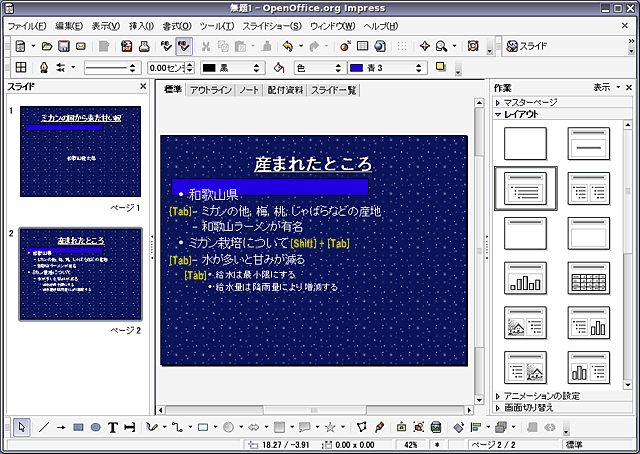Select the Rectangle drawing tool
This screenshot has height=454, width=640.
(x=78, y=427)
